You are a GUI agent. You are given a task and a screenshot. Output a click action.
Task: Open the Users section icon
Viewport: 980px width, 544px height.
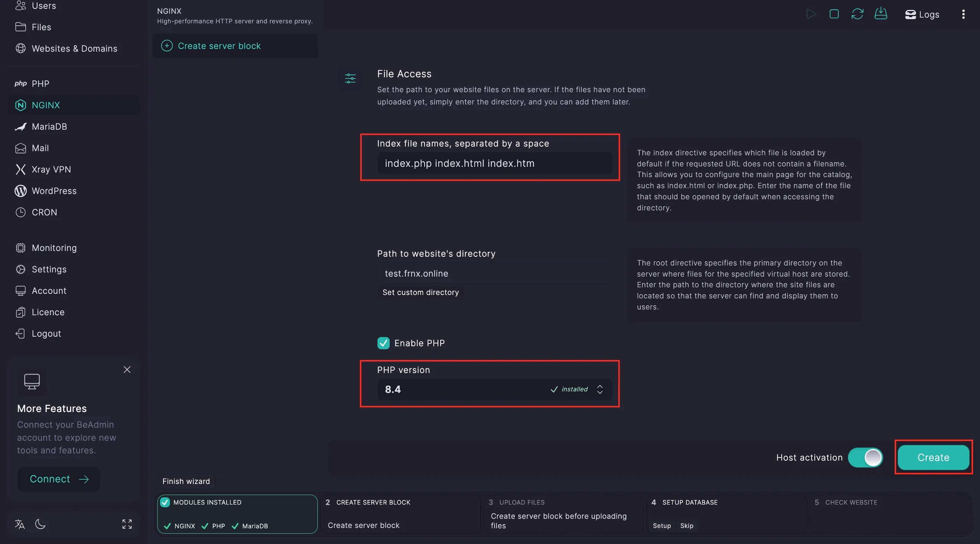[21, 5]
